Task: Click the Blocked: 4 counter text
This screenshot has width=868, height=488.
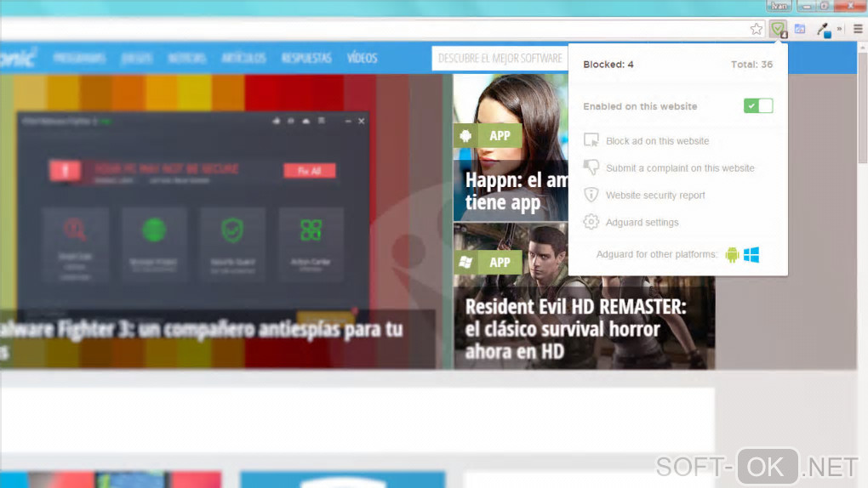Action: pyautogui.click(x=608, y=65)
